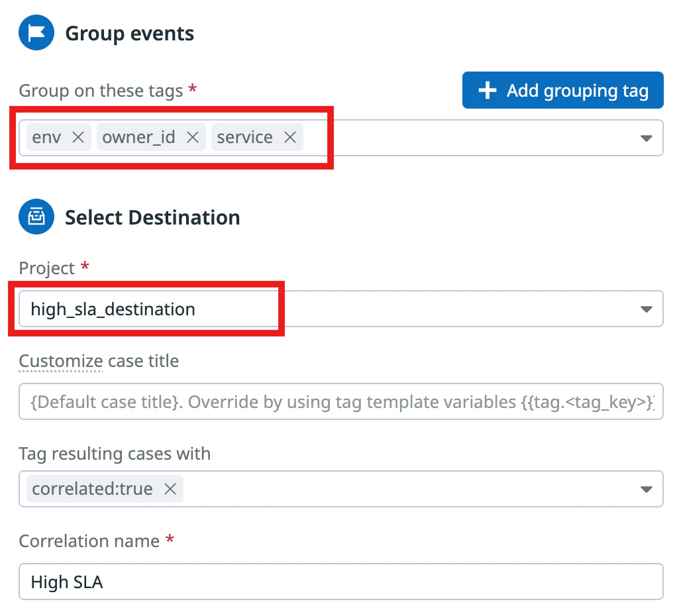The width and height of the screenshot is (681, 616).
Task: Click the Correlation name label
Action: point(89,541)
